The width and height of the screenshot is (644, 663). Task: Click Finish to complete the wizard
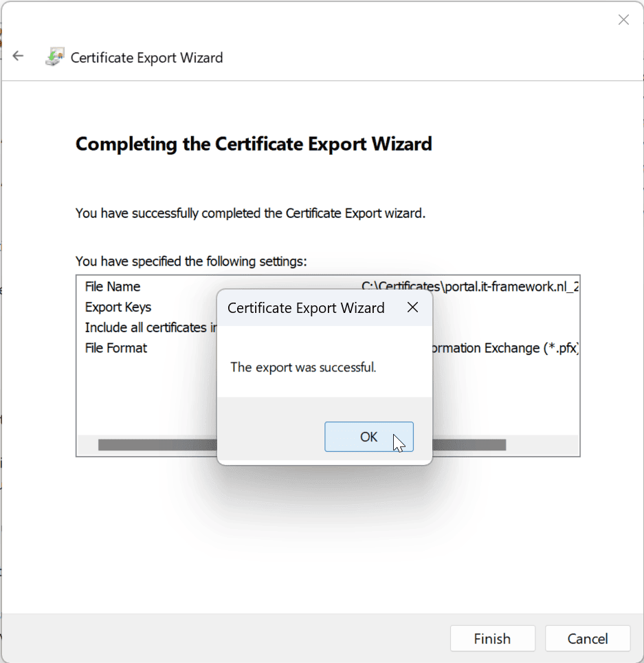[492, 638]
